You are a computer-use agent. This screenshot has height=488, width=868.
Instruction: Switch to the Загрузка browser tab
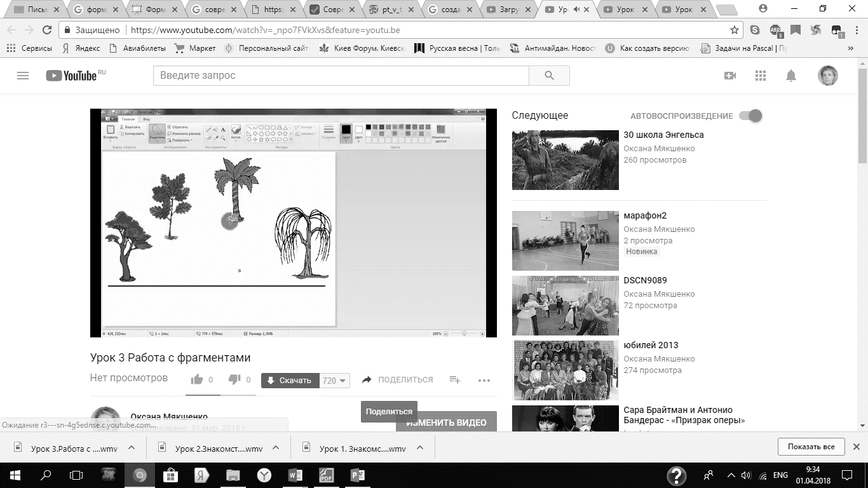click(x=509, y=10)
